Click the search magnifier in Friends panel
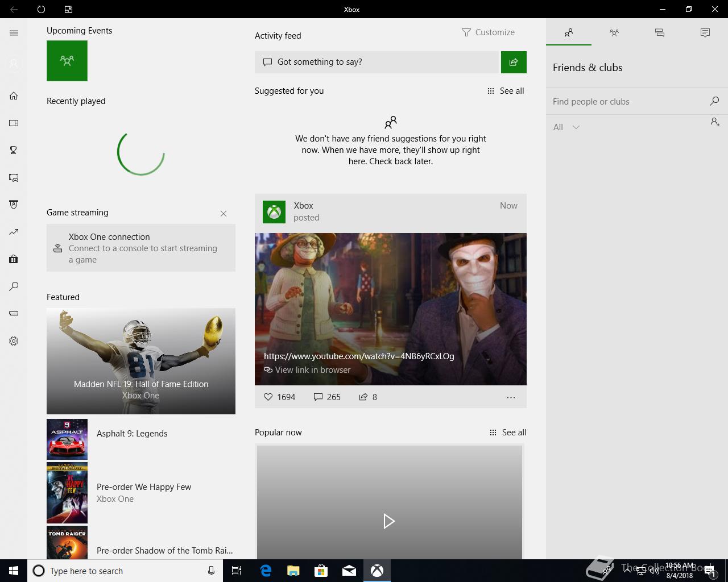This screenshot has height=582, width=728. point(714,101)
